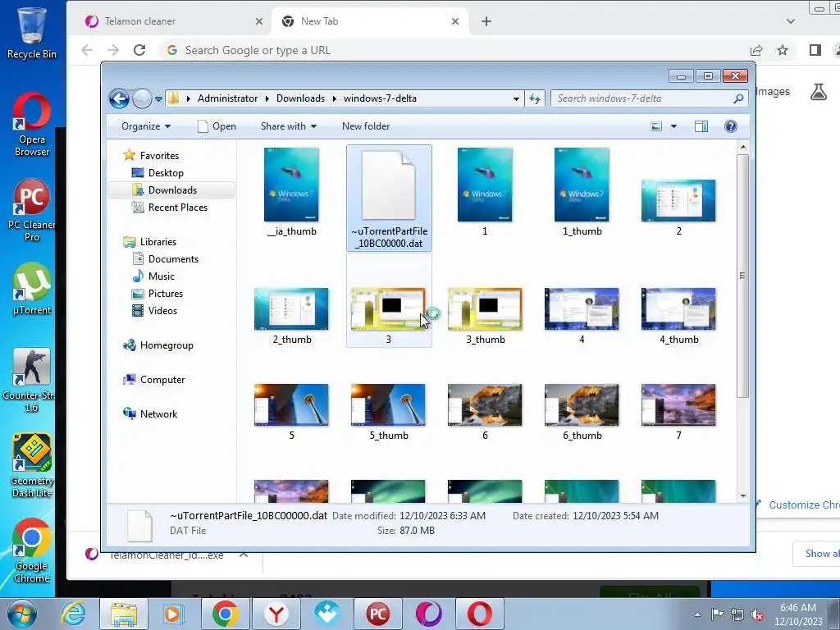Click Administrator in the address breadcrumb

coord(227,98)
